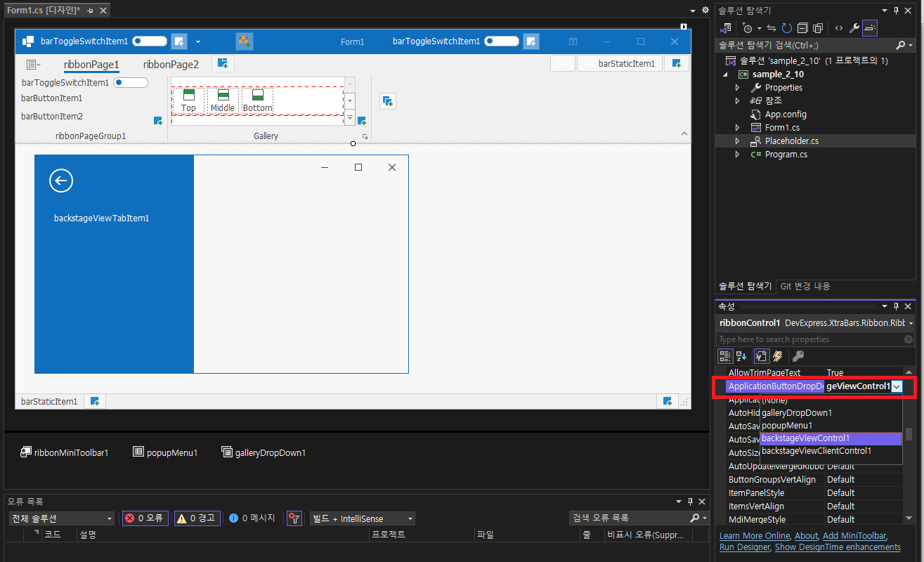Toggle barToggleSwitchItem1 switch in ribbonPageGroup1
The width and height of the screenshot is (924, 562).
131,82
